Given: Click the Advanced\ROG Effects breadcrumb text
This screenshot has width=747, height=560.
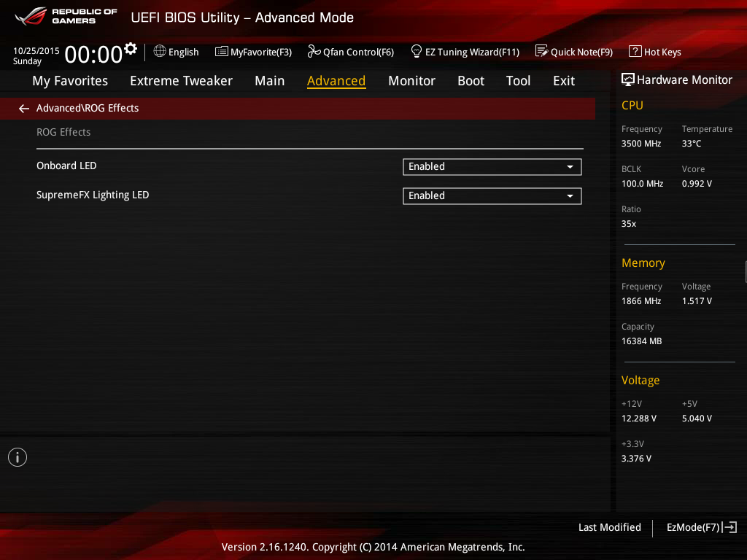Looking at the screenshot, I should click(x=88, y=108).
